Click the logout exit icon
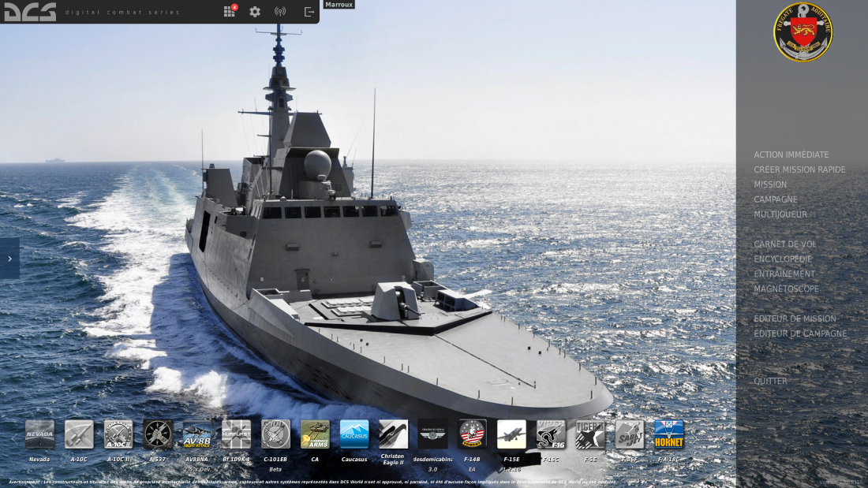Screen dimensions: 868x488 (x=309, y=12)
